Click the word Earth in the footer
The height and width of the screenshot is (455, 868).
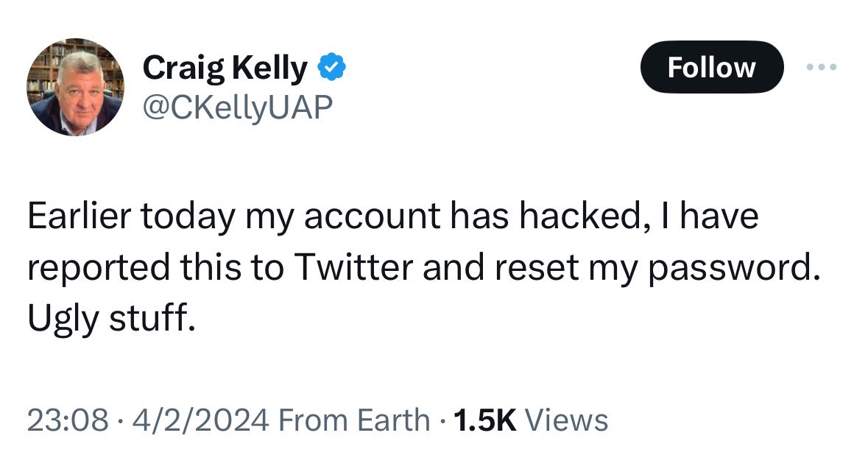pyautogui.click(x=394, y=420)
